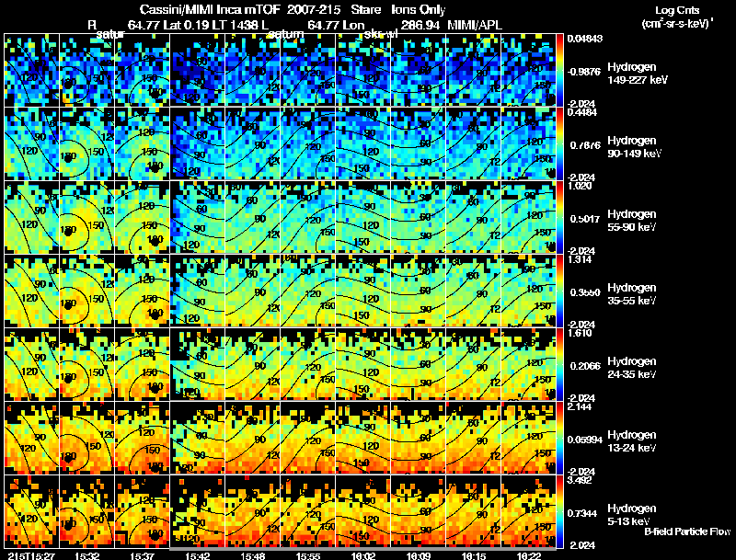Click the 0.05994 scale value

[584, 440]
